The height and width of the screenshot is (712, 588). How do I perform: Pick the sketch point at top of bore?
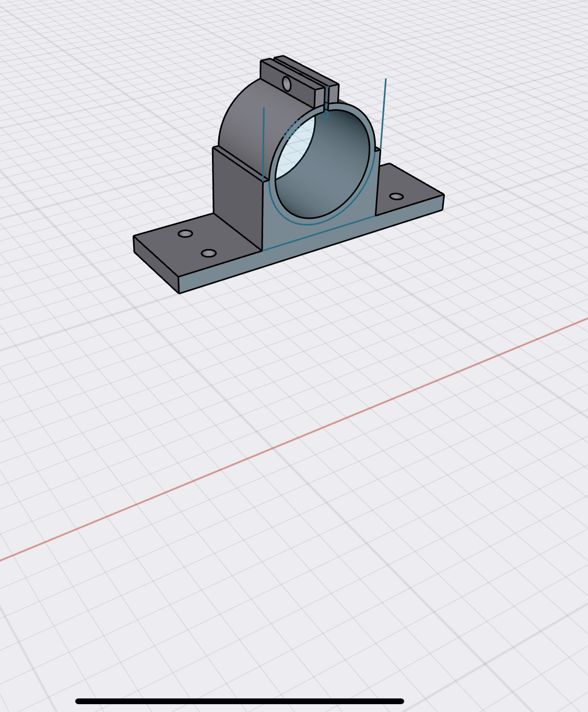(x=326, y=115)
